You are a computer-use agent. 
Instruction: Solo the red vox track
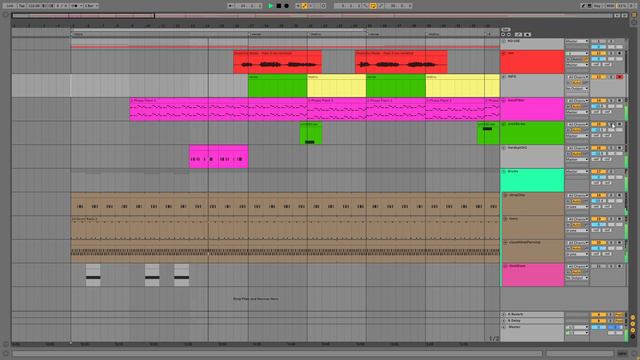pos(611,53)
